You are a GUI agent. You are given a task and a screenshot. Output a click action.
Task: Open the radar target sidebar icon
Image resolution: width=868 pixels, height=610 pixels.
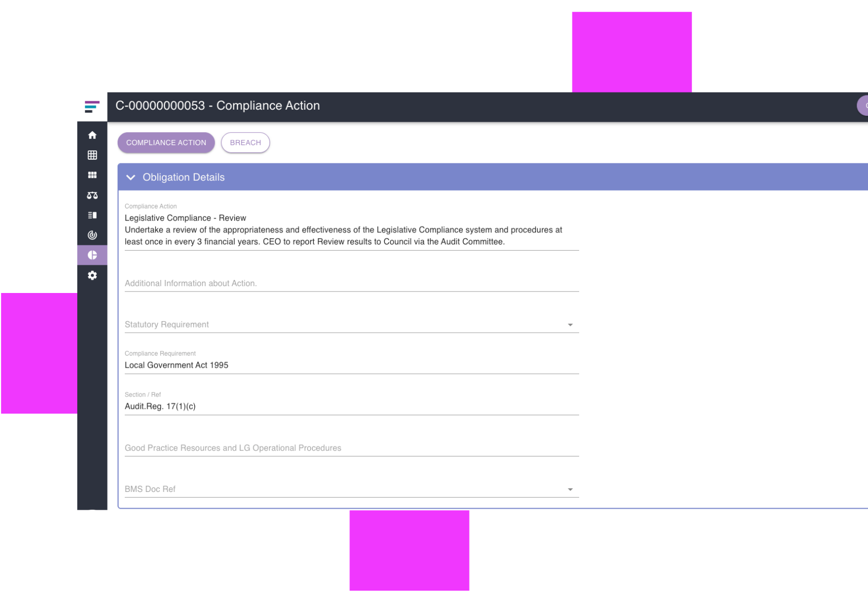click(92, 235)
